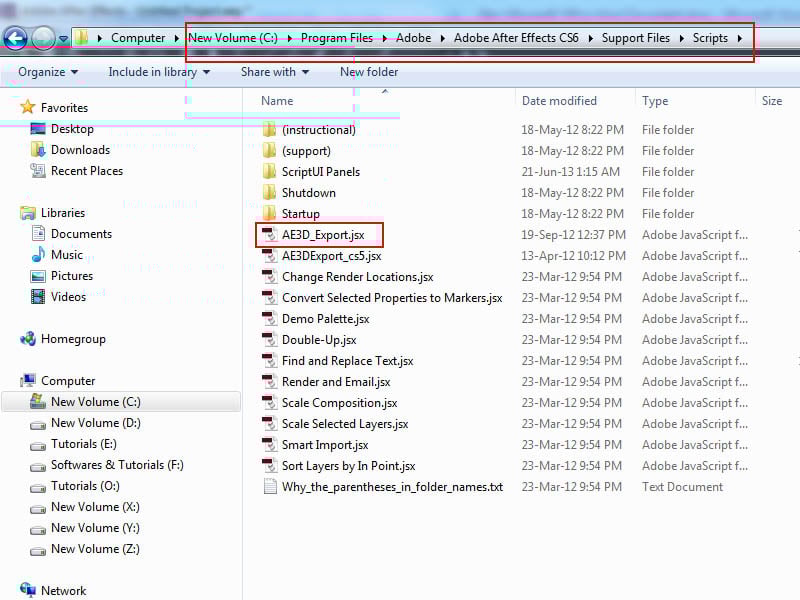Click the Documents library icon
This screenshot has height=600, width=800.
pos(38,234)
